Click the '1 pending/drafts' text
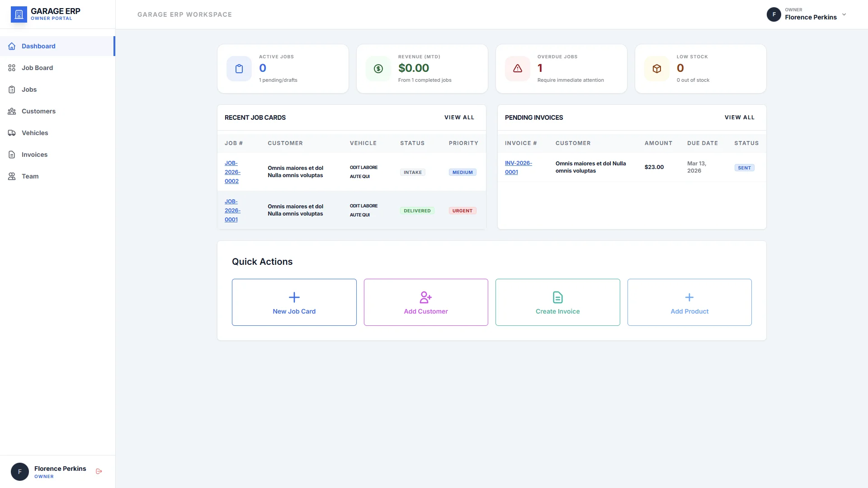868x488 pixels. [x=278, y=80]
